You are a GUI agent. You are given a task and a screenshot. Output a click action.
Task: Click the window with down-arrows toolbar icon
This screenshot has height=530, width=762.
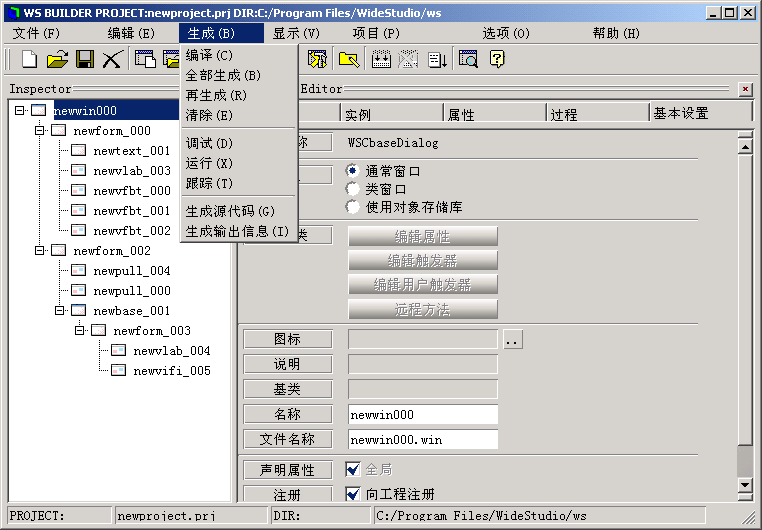tap(381, 59)
